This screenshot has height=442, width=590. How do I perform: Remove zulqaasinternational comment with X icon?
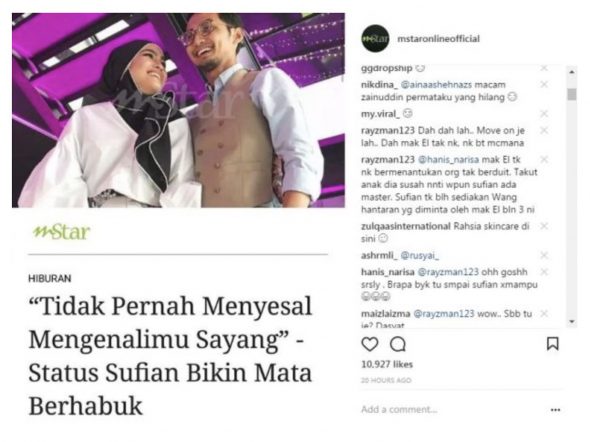544,226
